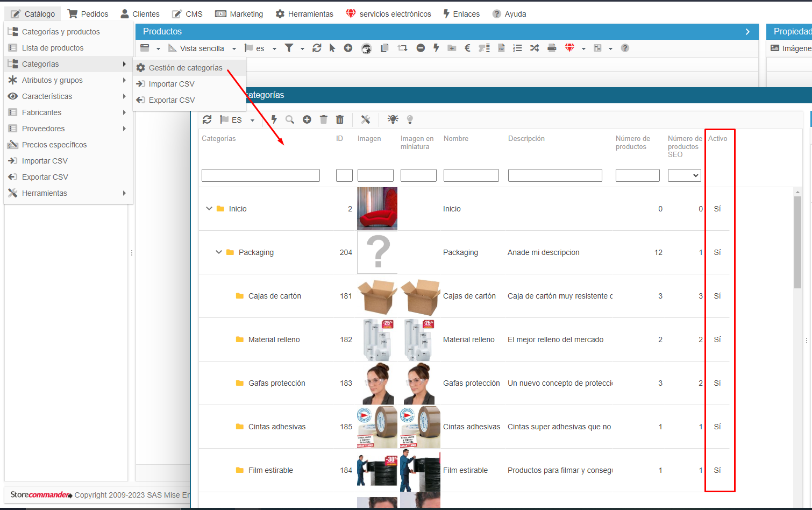Image resolution: width=812 pixels, height=510 pixels.
Task: Click the printer icon in Productos toolbar
Action: (552, 48)
